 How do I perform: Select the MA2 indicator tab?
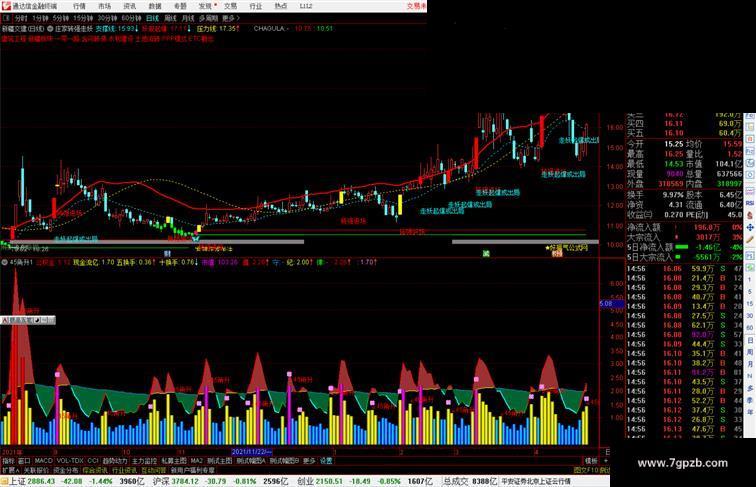pos(197,461)
